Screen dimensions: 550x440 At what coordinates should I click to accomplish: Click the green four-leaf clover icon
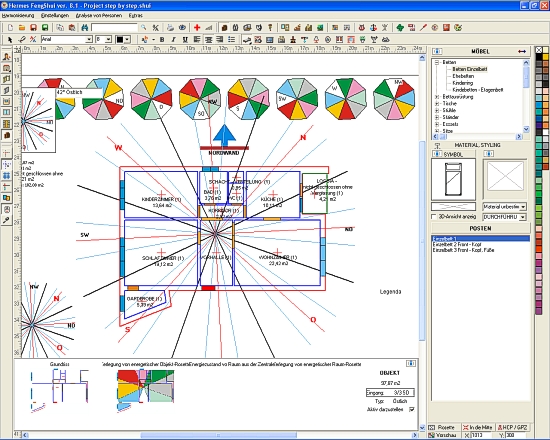point(400,27)
